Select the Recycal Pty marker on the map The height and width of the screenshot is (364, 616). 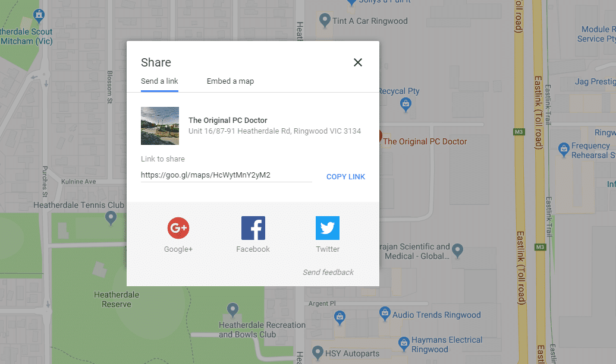tap(406, 105)
